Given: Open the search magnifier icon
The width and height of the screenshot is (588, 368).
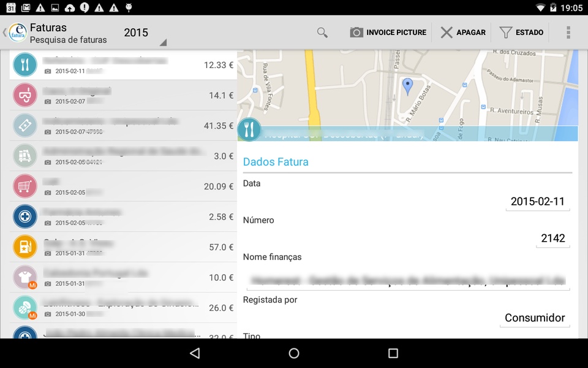Looking at the screenshot, I should 322,33.
